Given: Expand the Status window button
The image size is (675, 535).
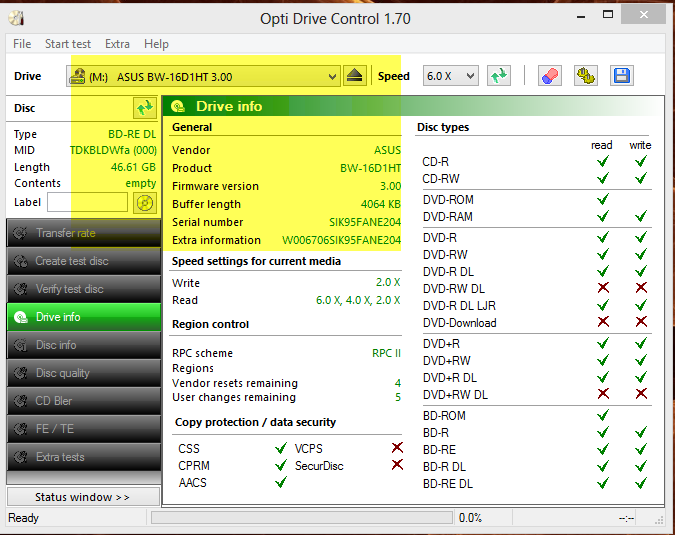Looking at the screenshot, I should (83, 497).
